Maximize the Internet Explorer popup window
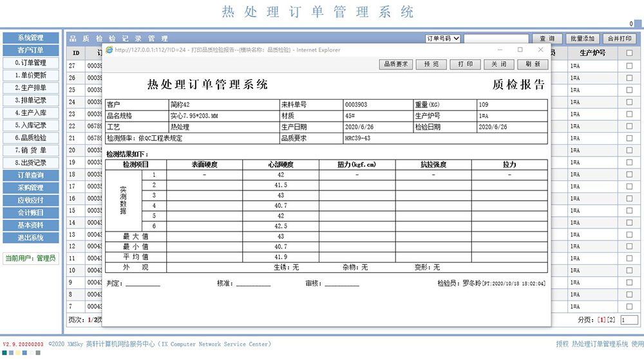This screenshot has height=359, width=644. click(520, 50)
